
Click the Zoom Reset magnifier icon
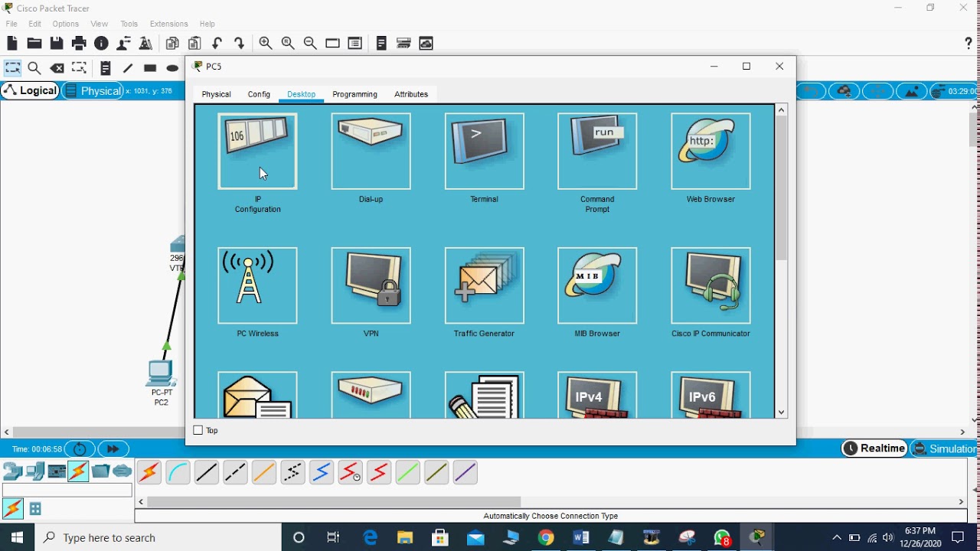tap(288, 44)
